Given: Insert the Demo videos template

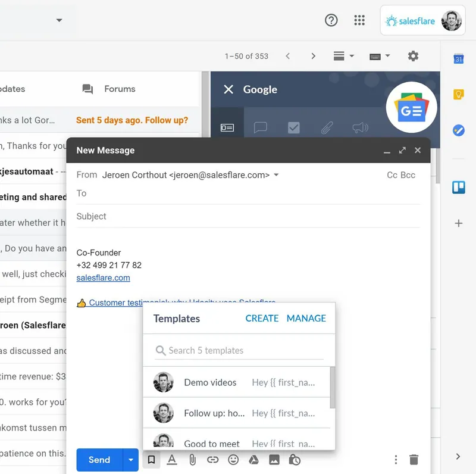Looking at the screenshot, I should pyautogui.click(x=236, y=382).
